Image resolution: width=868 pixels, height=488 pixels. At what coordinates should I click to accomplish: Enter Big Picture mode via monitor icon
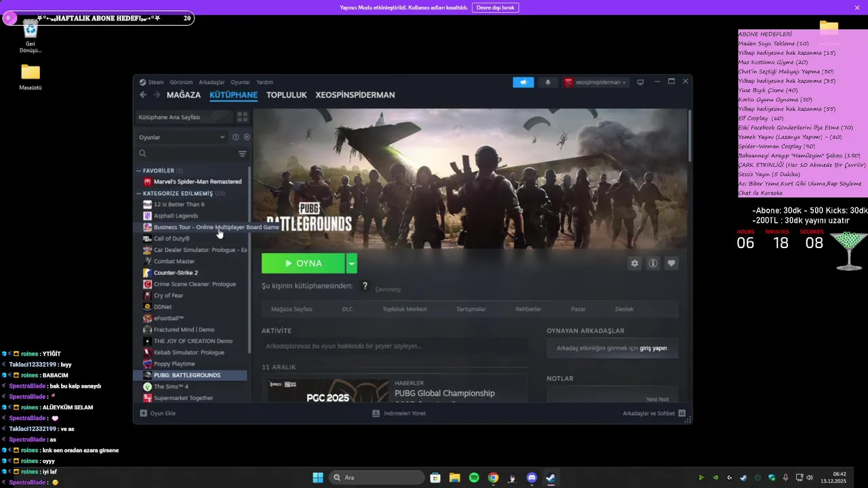click(640, 82)
